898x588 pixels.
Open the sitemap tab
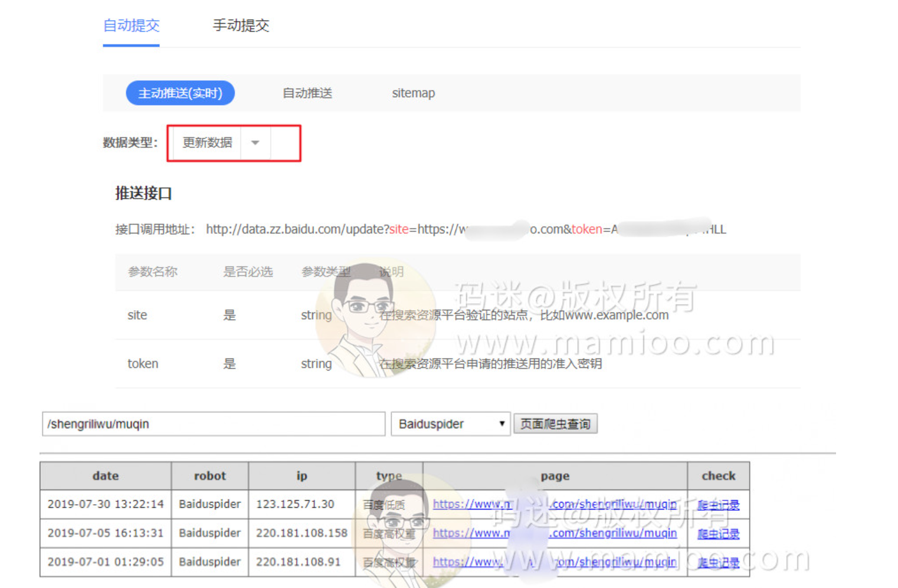pos(413,93)
